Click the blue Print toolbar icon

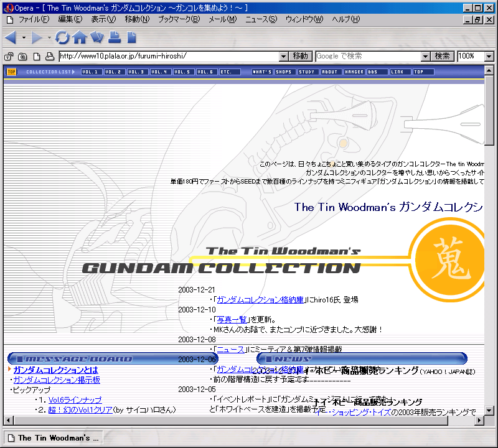[115, 37]
